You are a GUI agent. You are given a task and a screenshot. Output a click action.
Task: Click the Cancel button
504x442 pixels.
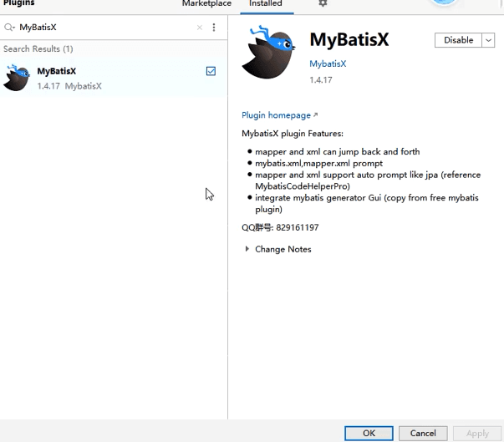423,433
